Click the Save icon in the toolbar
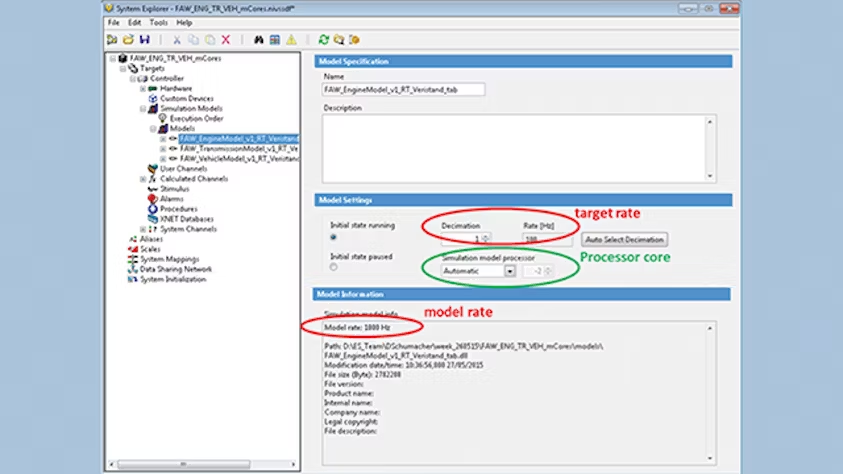The height and width of the screenshot is (474, 843). pos(145,40)
